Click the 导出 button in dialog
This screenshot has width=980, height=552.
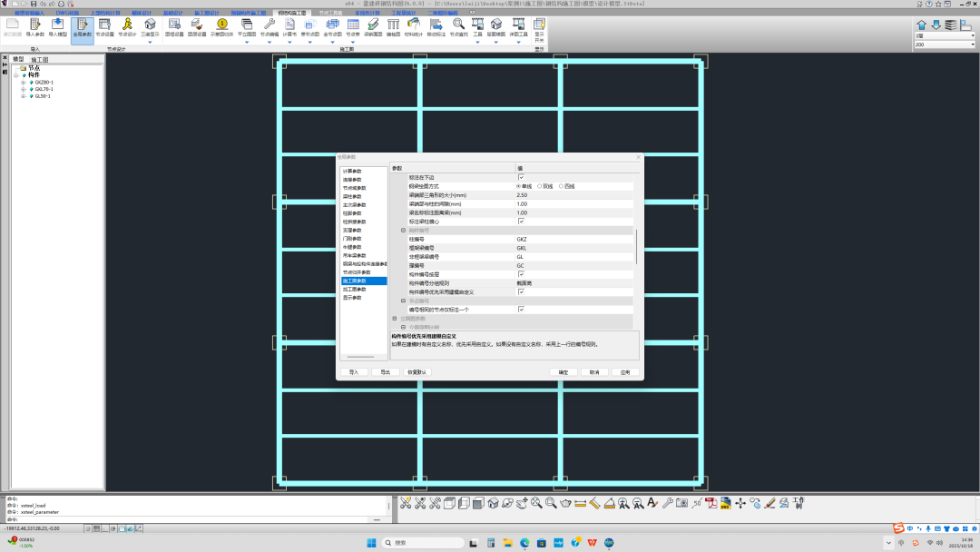[385, 372]
